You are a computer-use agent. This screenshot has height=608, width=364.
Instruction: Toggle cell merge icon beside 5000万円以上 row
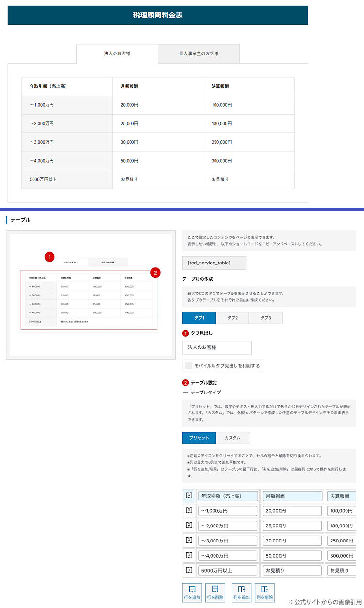pos(189,570)
